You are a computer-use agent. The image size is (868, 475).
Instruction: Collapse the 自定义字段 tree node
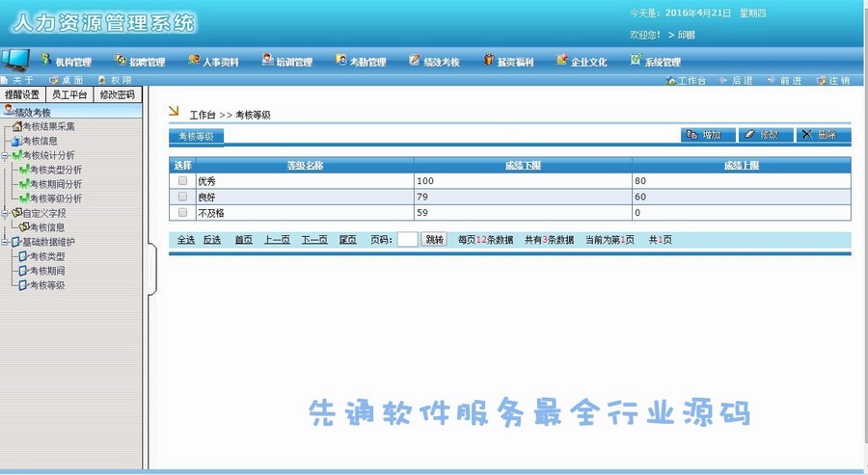[5, 214]
